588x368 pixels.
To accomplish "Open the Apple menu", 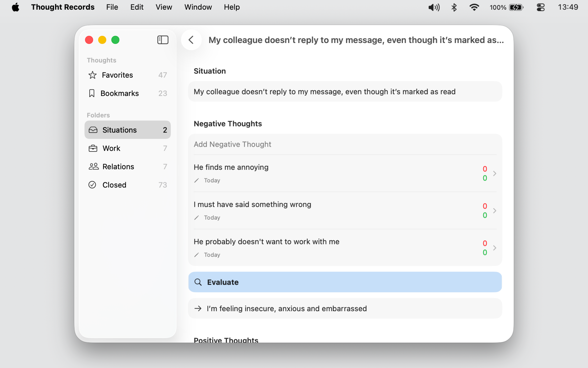I will point(16,7).
